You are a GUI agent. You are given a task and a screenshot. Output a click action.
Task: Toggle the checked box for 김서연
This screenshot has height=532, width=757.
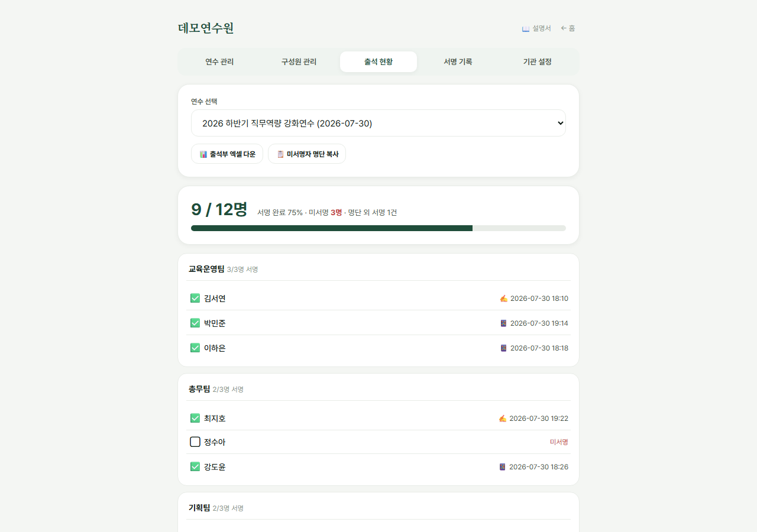195,298
